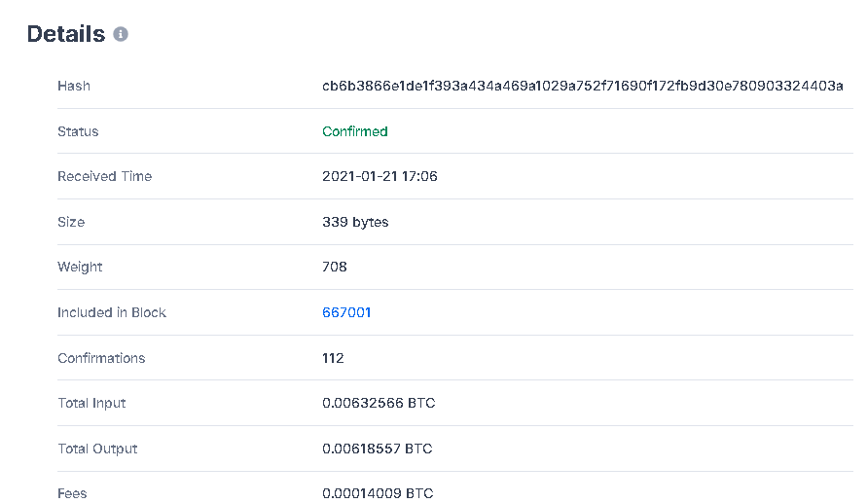The height and width of the screenshot is (503, 868).
Task: Select the transaction hash value
Action: pos(582,86)
